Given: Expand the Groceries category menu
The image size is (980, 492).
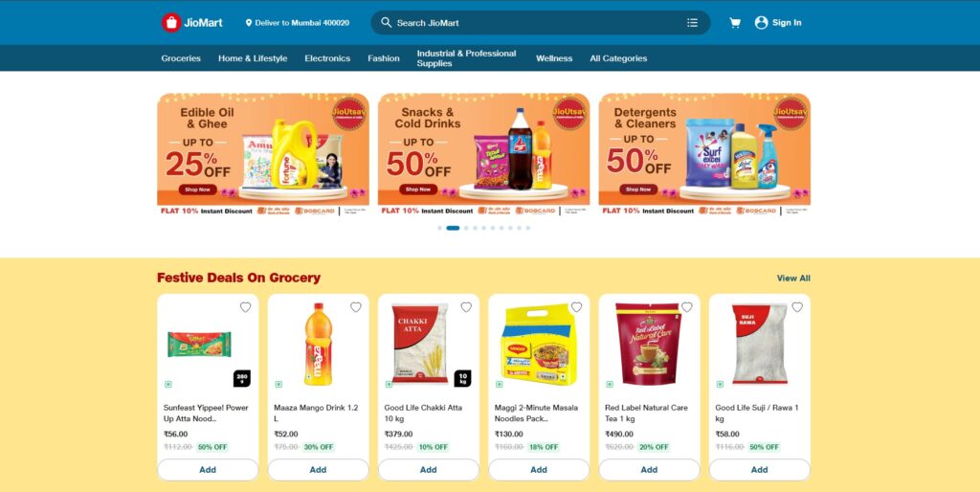Looking at the screenshot, I should tap(181, 58).
